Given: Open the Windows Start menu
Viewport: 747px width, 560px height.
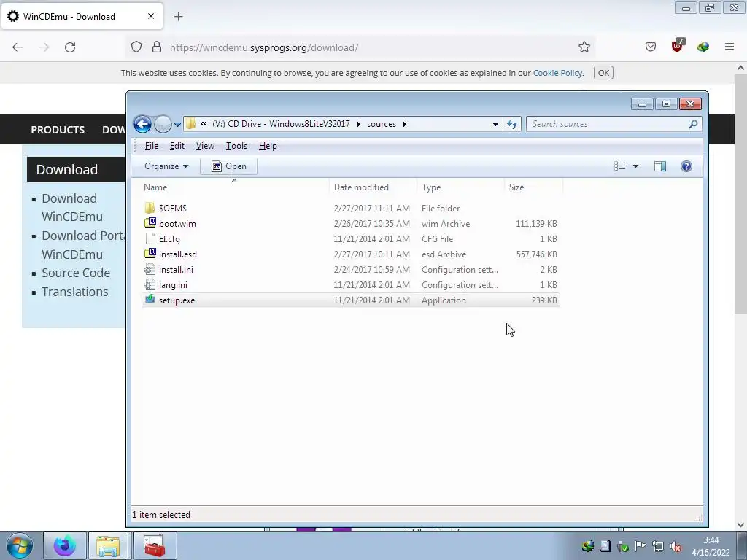Looking at the screenshot, I should [20, 545].
